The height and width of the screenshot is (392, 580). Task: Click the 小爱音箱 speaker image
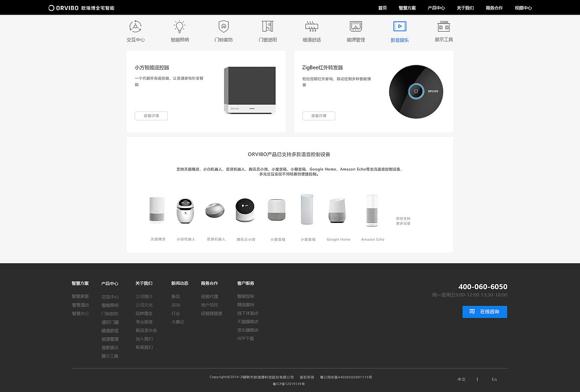pyautogui.click(x=307, y=209)
